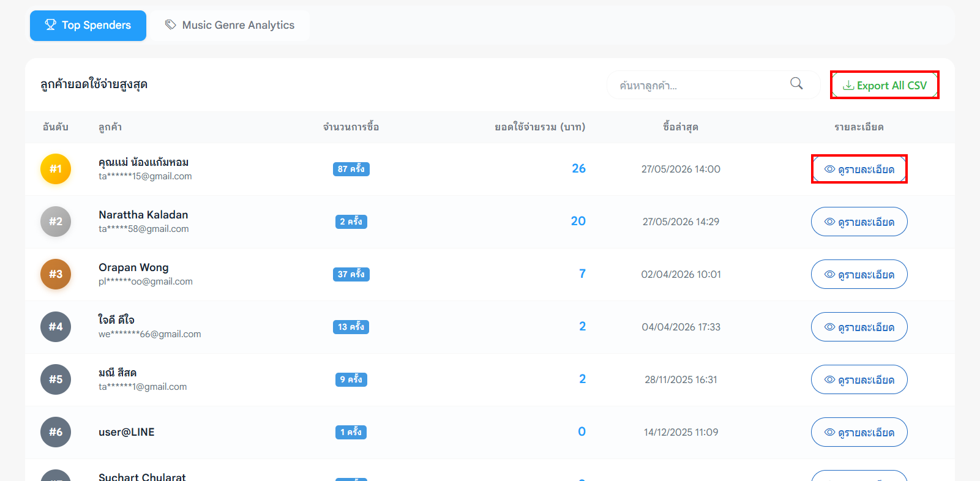Select the user@LINE customer name

pyautogui.click(x=127, y=432)
